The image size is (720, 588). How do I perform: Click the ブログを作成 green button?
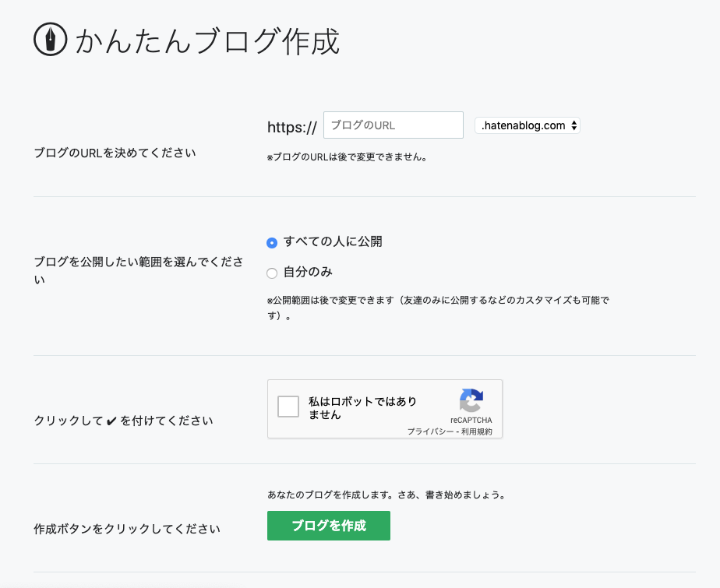pyautogui.click(x=329, y=526)
